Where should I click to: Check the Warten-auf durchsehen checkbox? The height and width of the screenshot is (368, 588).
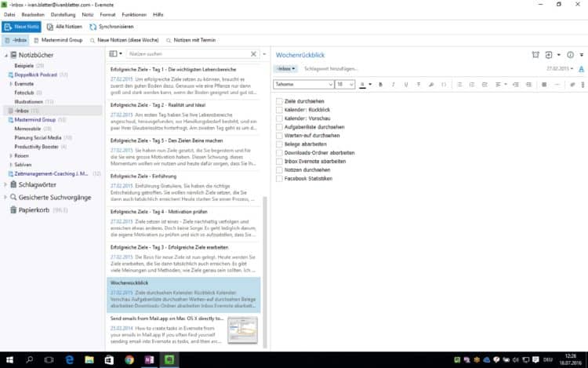pos(279,136)
